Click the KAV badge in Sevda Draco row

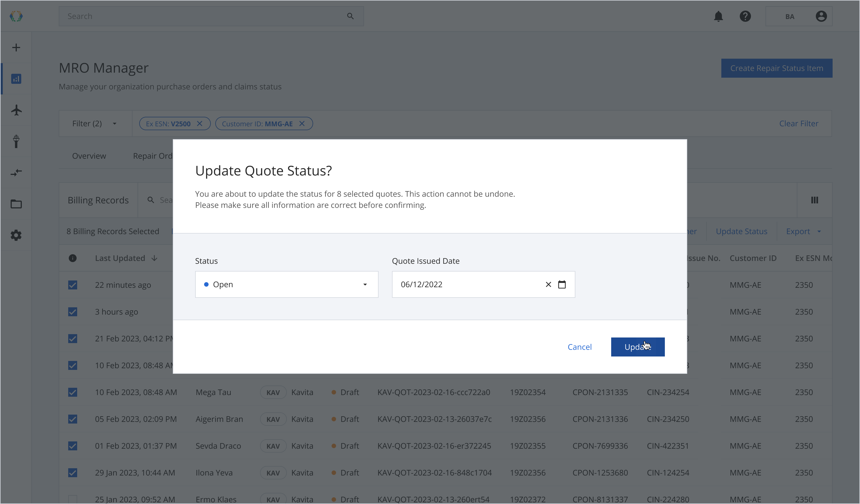tap(273, 446)
